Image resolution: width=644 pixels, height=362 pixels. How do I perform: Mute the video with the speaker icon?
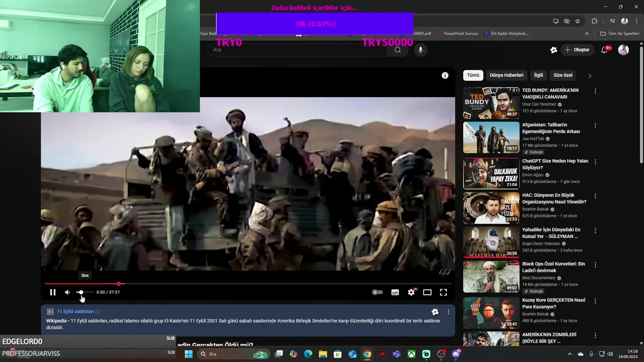pos(67,292)
